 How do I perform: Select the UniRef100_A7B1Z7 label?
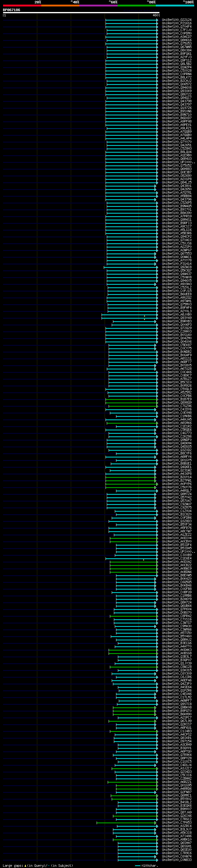(x=176, y=379)
